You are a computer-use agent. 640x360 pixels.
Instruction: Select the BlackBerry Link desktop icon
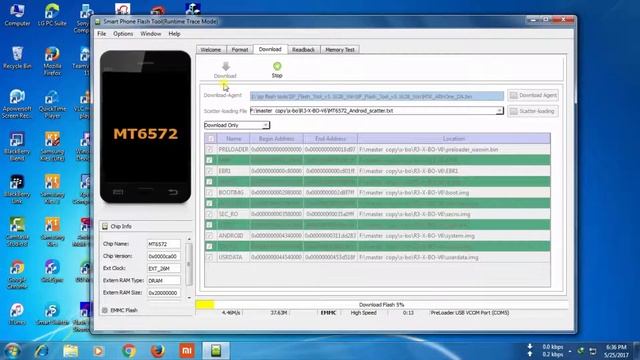pos(17,190)
